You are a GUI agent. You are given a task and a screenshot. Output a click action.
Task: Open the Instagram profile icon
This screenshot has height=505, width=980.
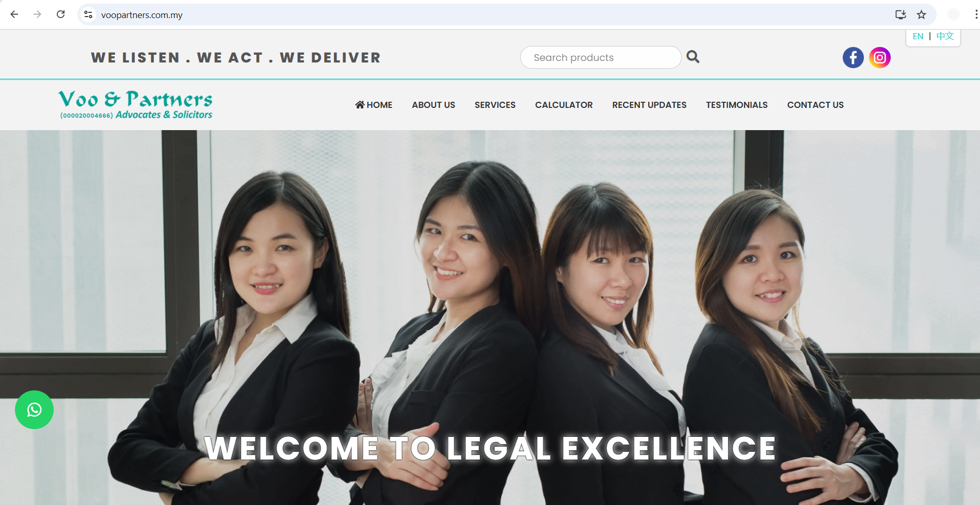(880, 57)
